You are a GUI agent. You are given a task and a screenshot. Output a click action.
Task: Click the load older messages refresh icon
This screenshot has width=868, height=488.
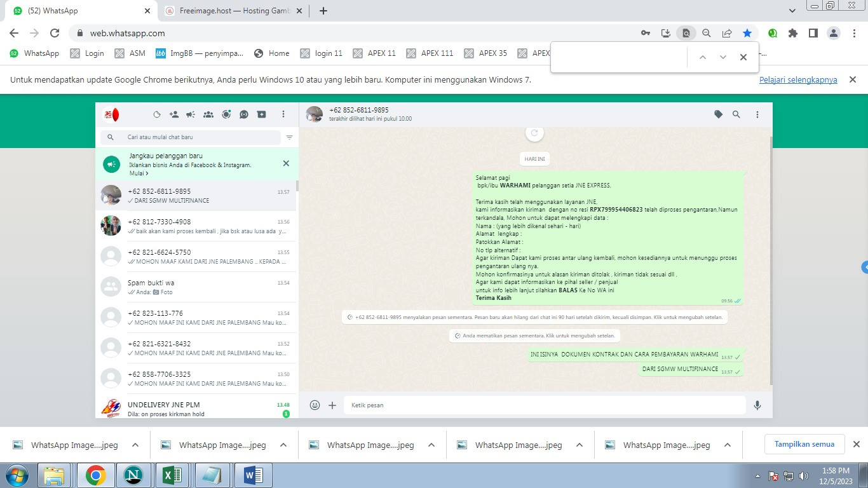point(534,133)
